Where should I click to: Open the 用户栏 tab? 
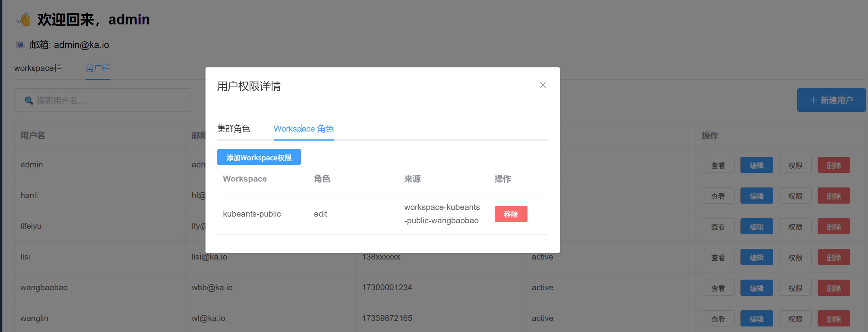coord(98,68)
